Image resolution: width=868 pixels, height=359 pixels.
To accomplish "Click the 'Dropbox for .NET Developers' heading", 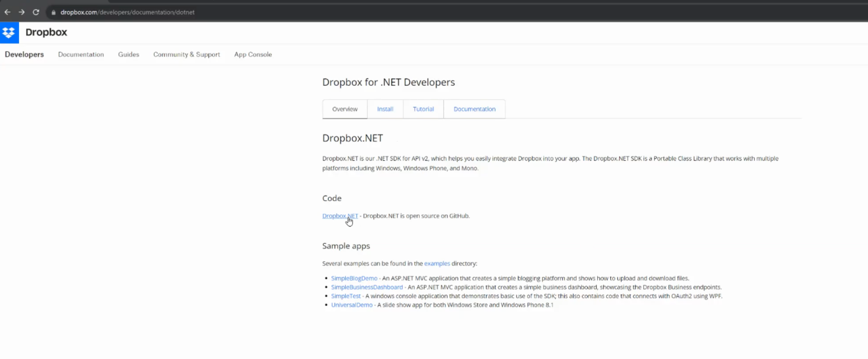I will pyautogui.click(x=389, y=82).
